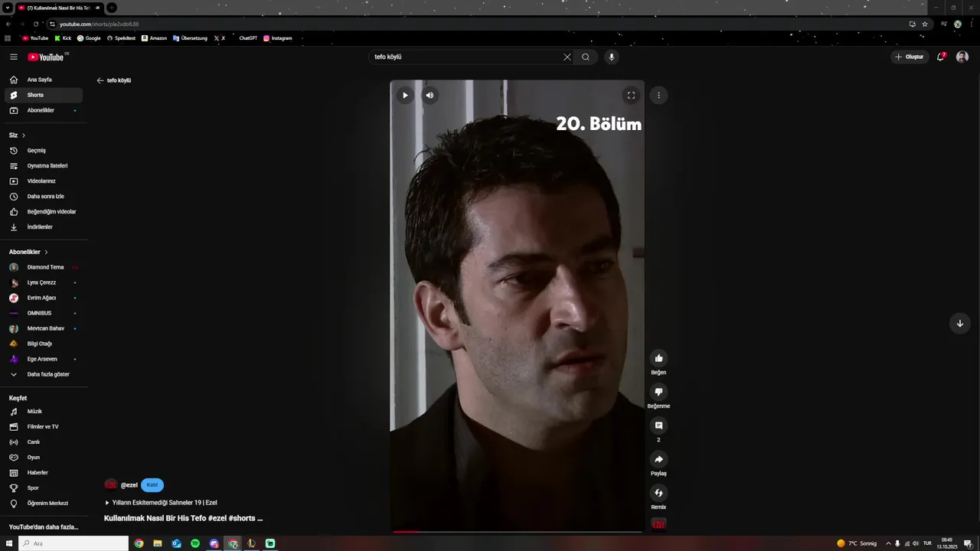Image resolution: width=980 pixels, height=551 pixels.
Task: Expand the Siz section
Action: click(x=17, y=135)
